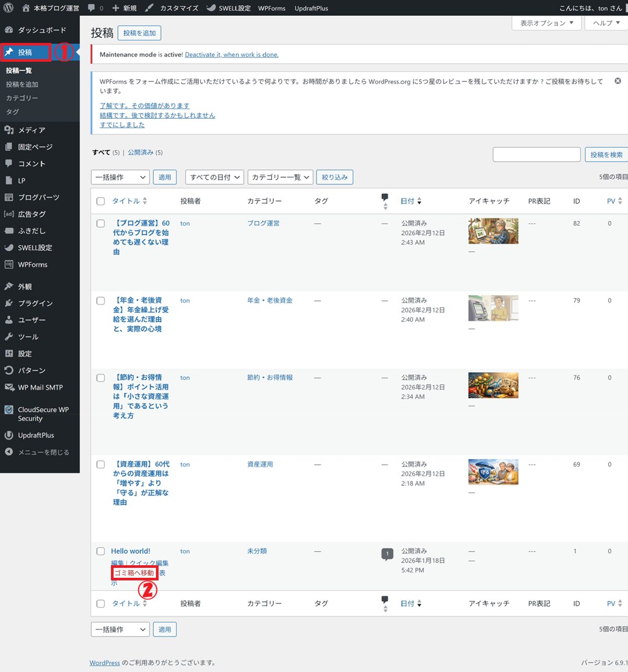Dismiss the WPForms review notice
This screenshot has height=672, width=628.
pyautogui.click(x=618, y=81)
